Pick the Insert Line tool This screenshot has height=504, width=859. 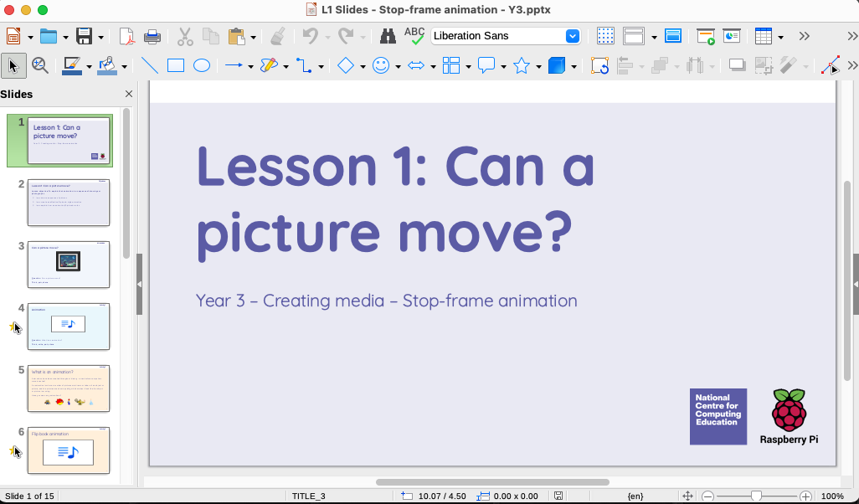click(x=150, y=65)
